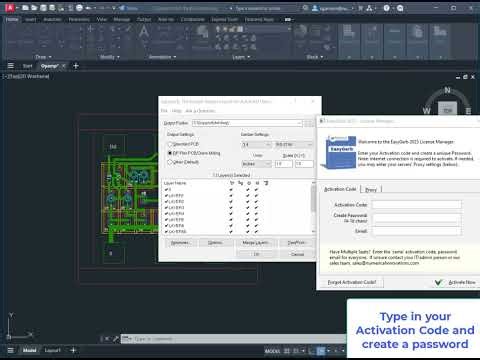Click the Merge Layers... button
The height and width of the screenshot is (360, 480).
tap(255, 243)
